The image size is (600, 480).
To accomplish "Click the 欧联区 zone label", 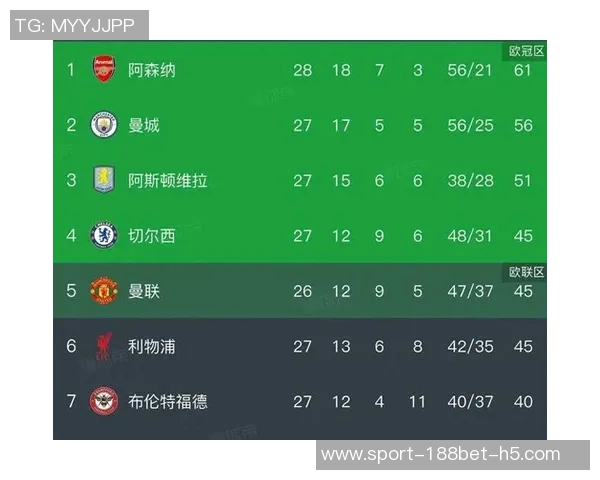I will [x=526, y=272].
